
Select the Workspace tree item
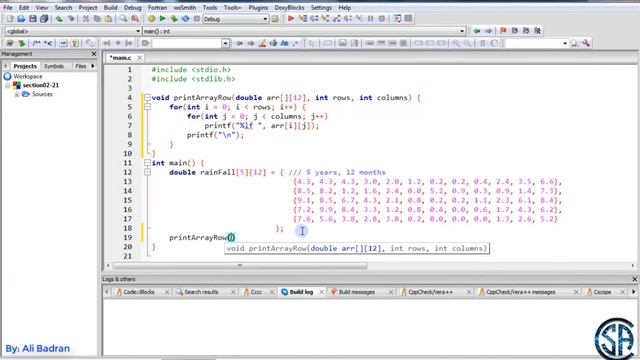pos(27,76)
